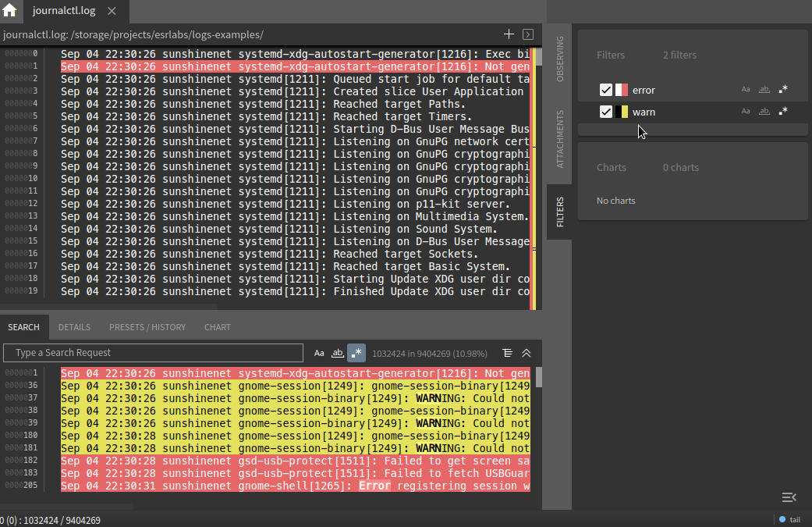Collapse sidebar with bottom-right menu icon
The image size is (812, 527).
[789, 497]
